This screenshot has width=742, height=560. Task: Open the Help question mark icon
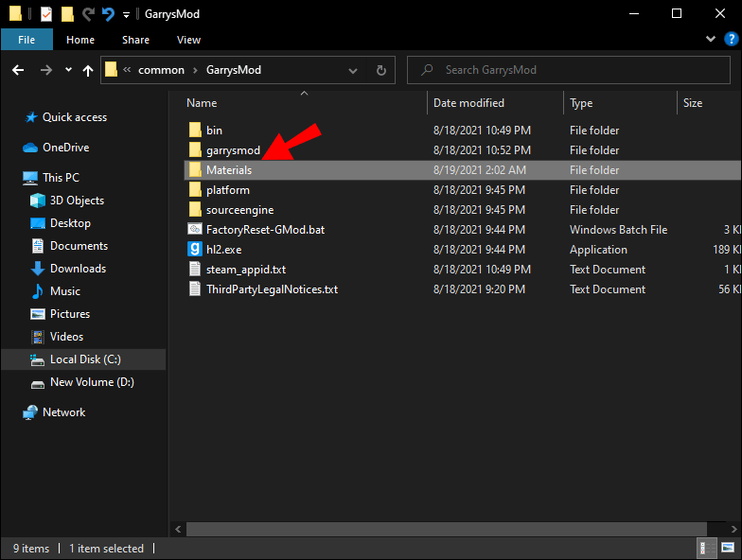pyautogui.click(x=729, y=40)
